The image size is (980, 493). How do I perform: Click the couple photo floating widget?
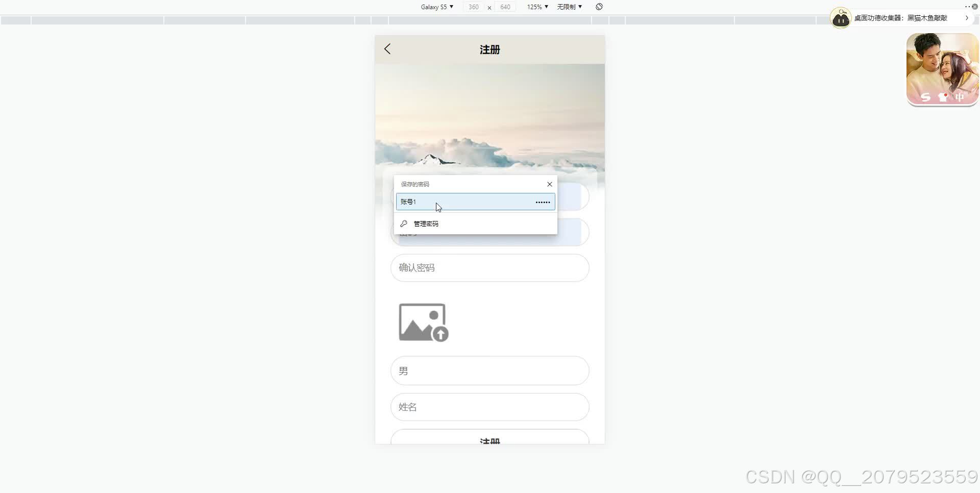click(x=942, y=69)
